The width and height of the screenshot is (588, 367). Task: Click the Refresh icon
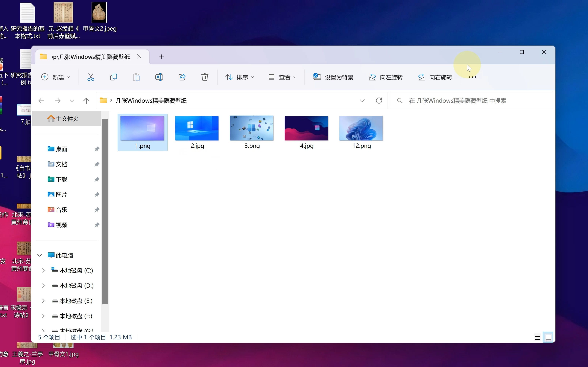[379, 101]
